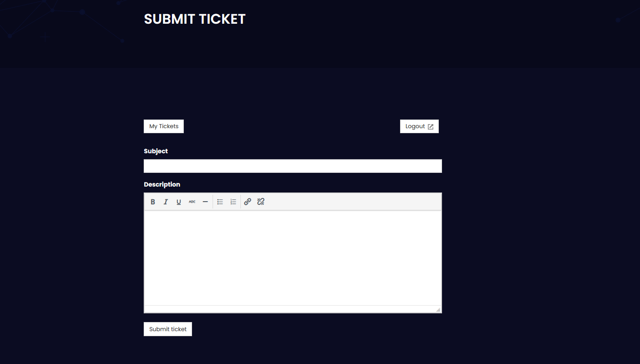The height and width of the screenshot is (364, 640).
Task: Insert a hyperlink using the link icon
Action: point(248,201)
